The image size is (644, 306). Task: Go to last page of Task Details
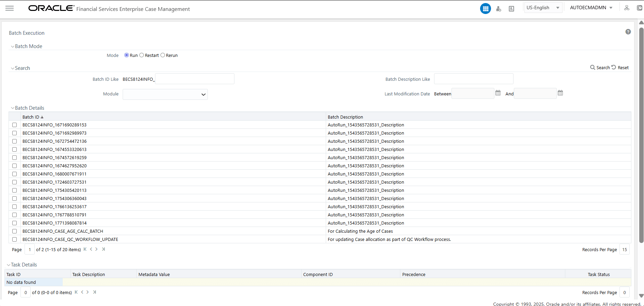coord(94,292)
